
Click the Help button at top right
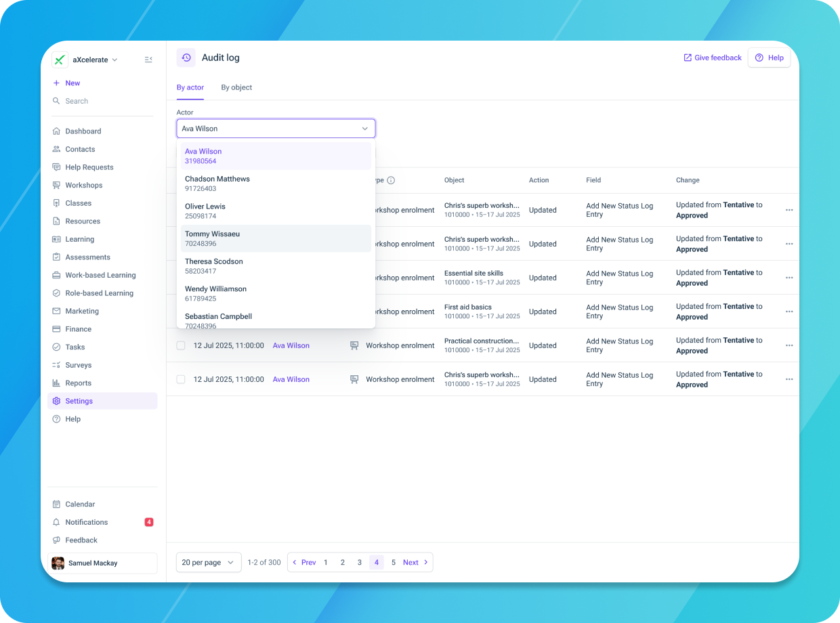(x=769, y=58)
